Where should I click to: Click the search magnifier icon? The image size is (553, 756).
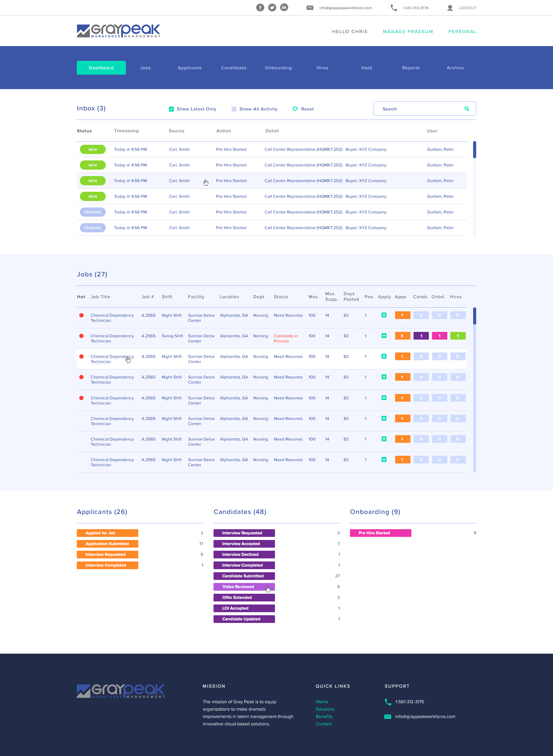pos(467,109)
